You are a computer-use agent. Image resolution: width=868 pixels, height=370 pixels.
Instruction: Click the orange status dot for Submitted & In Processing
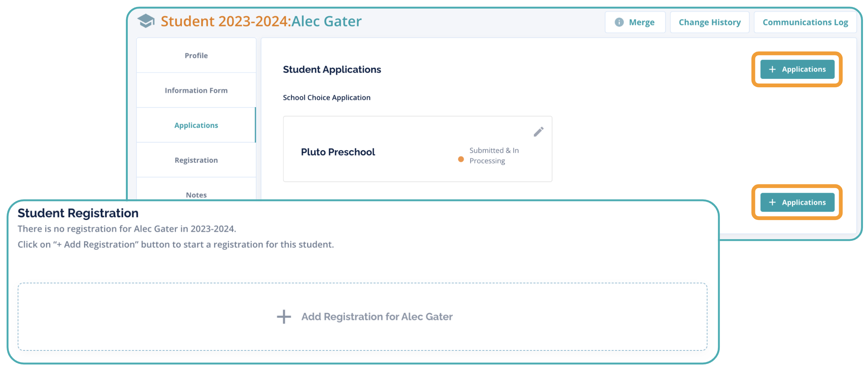(461, 159)
